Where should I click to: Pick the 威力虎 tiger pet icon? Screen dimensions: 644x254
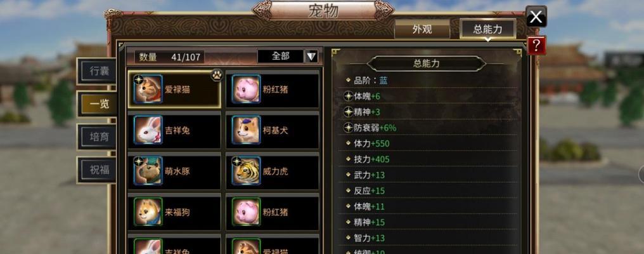246,171
